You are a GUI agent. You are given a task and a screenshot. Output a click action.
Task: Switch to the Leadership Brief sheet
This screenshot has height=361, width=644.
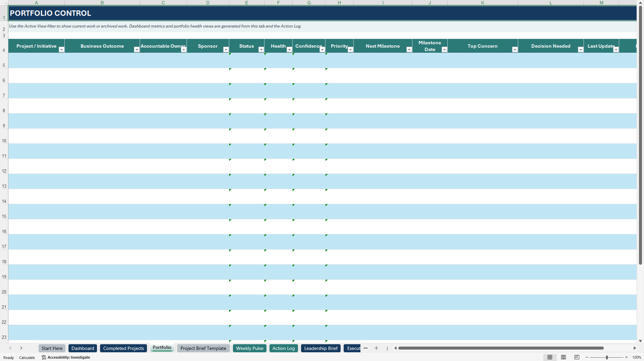point(321,348)
